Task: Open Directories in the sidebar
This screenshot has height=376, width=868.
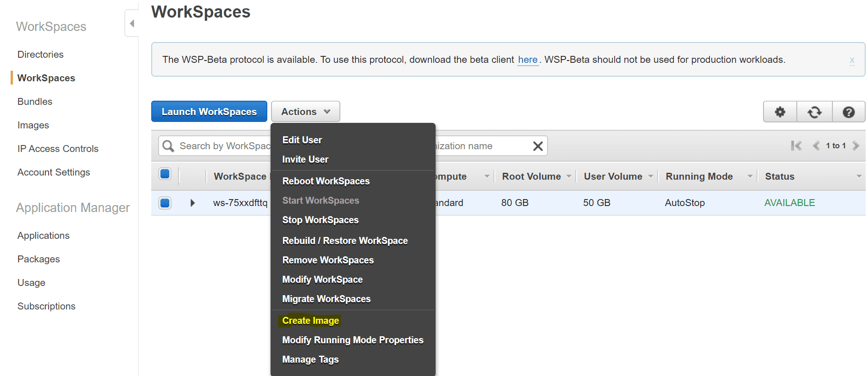Action: click(x=40, y=55)
